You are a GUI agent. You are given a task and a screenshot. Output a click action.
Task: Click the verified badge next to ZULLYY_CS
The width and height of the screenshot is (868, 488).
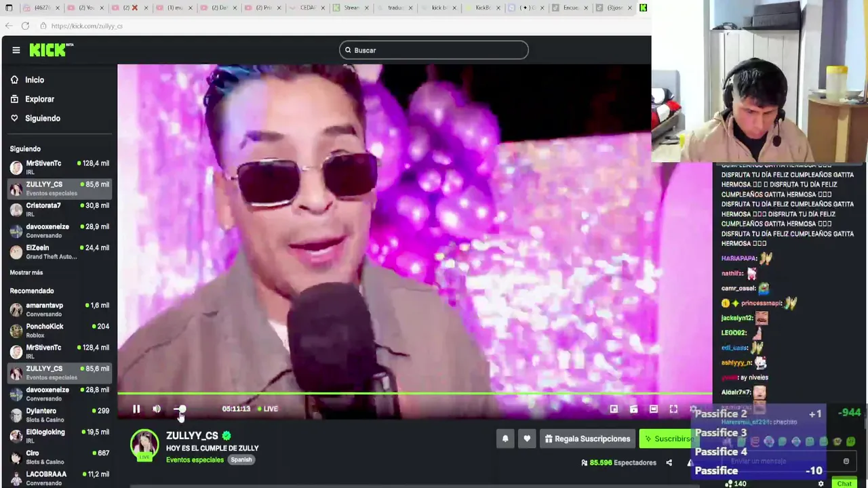point(226,436)
